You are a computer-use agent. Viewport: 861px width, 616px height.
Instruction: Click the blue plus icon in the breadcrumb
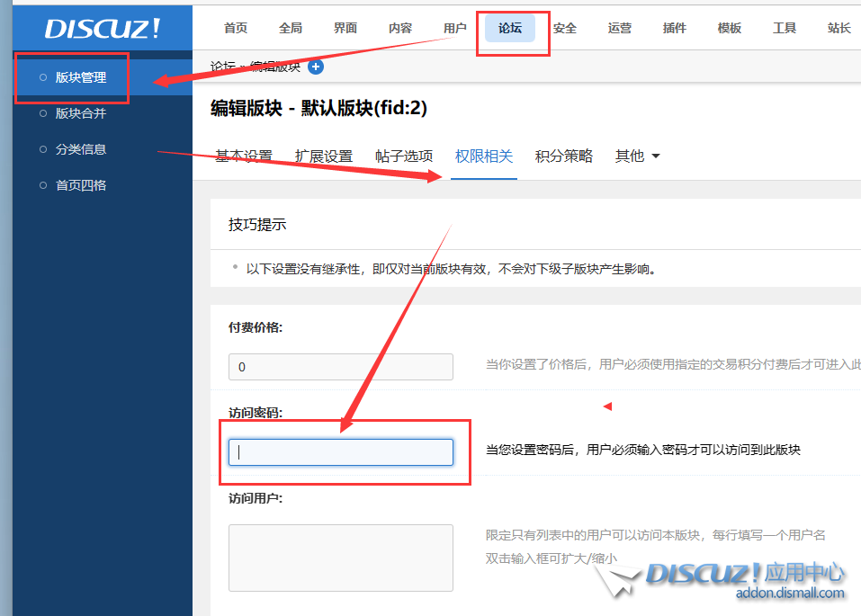(314, 67)
